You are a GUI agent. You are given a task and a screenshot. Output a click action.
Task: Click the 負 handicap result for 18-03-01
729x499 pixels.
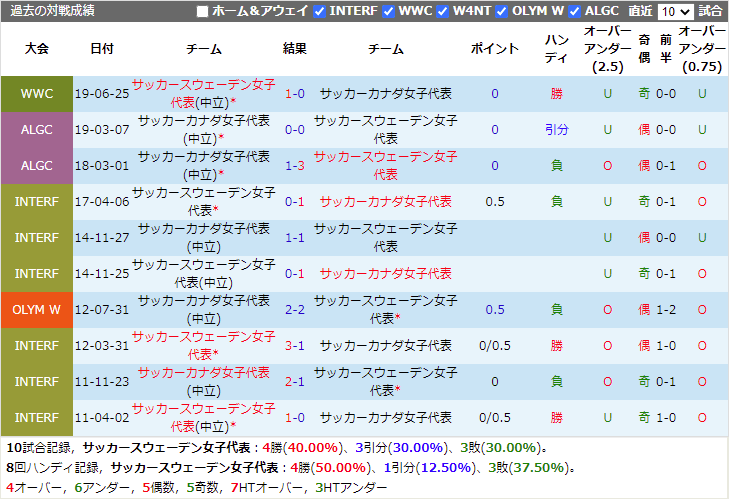(x=557, y=166)
